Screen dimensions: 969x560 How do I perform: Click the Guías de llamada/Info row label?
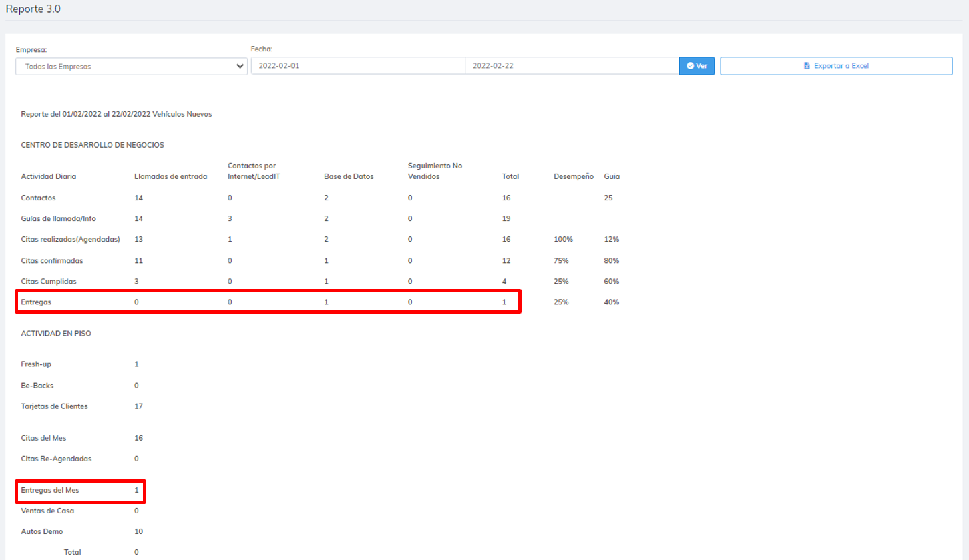[x=59, y=218]
